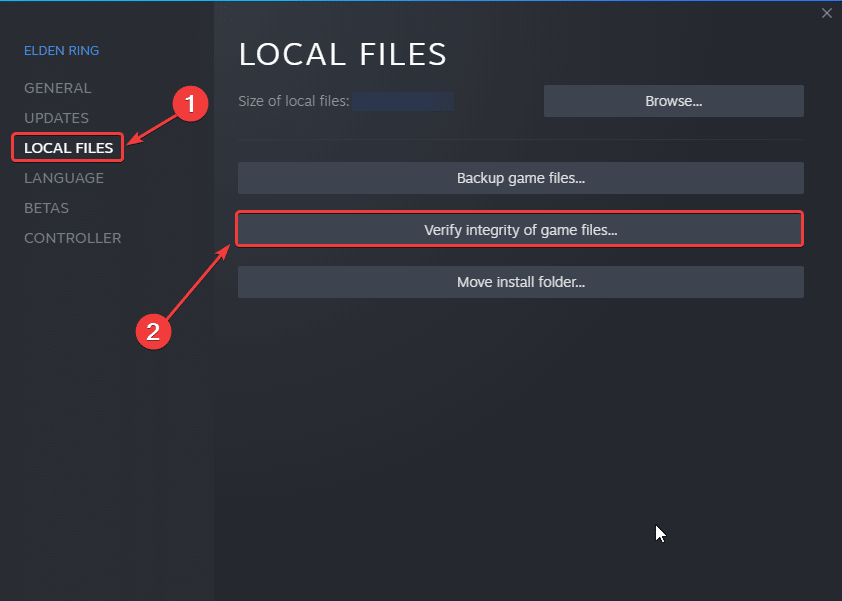
Task: Click the LOCAL FILES page heading
Action: coord(343,54)
